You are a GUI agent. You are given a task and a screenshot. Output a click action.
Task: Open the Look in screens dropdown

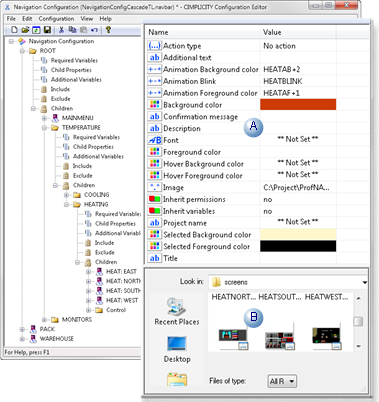[365, 282]
